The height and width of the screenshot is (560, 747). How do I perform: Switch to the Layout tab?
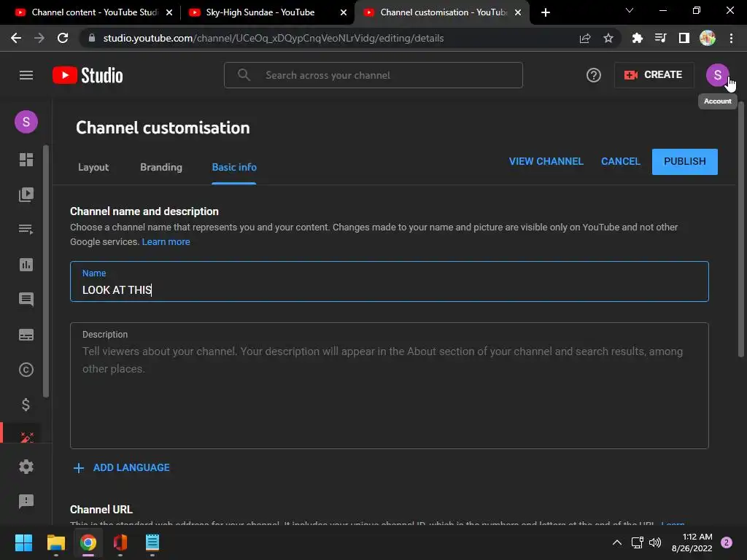click(x=93, y=167)
